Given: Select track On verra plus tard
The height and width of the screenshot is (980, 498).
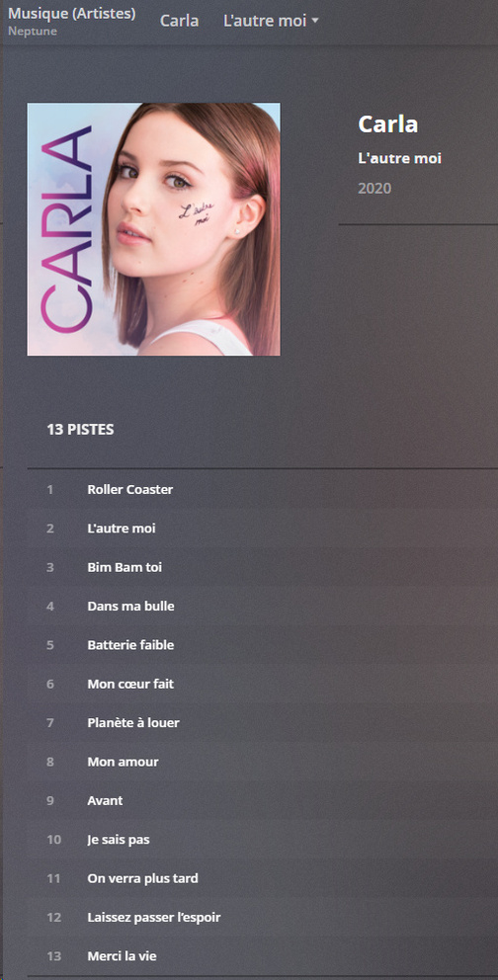Looking at the screenshot, I should 263,878.
